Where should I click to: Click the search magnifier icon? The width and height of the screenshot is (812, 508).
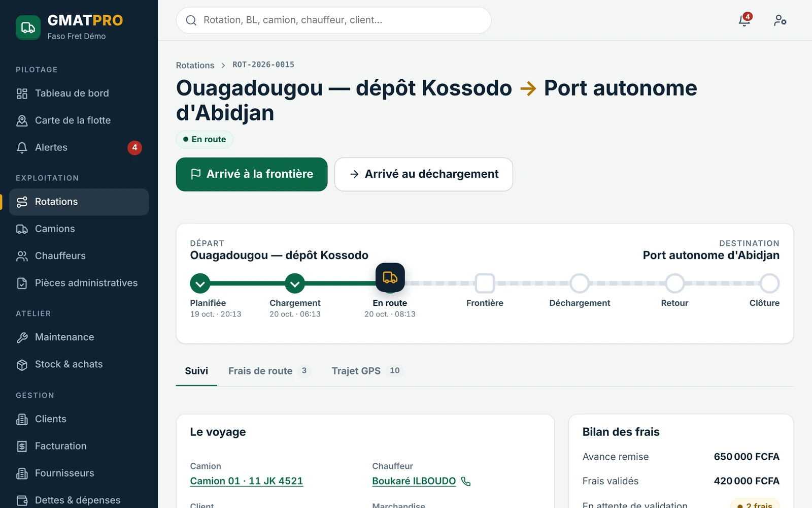point(191,20)
